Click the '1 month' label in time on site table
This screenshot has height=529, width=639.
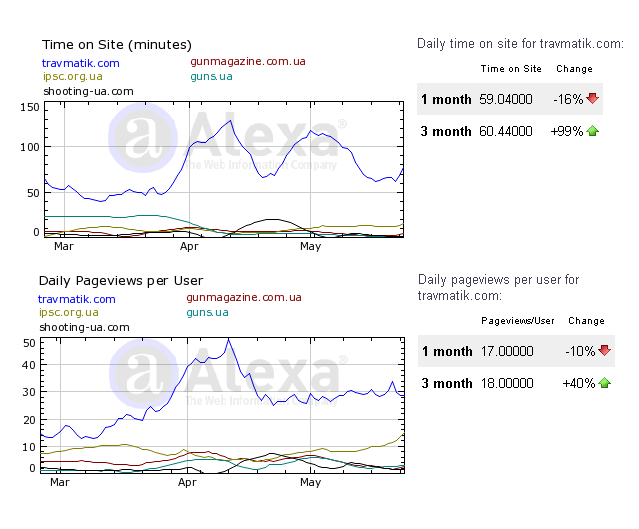click(x=446, y=99)
